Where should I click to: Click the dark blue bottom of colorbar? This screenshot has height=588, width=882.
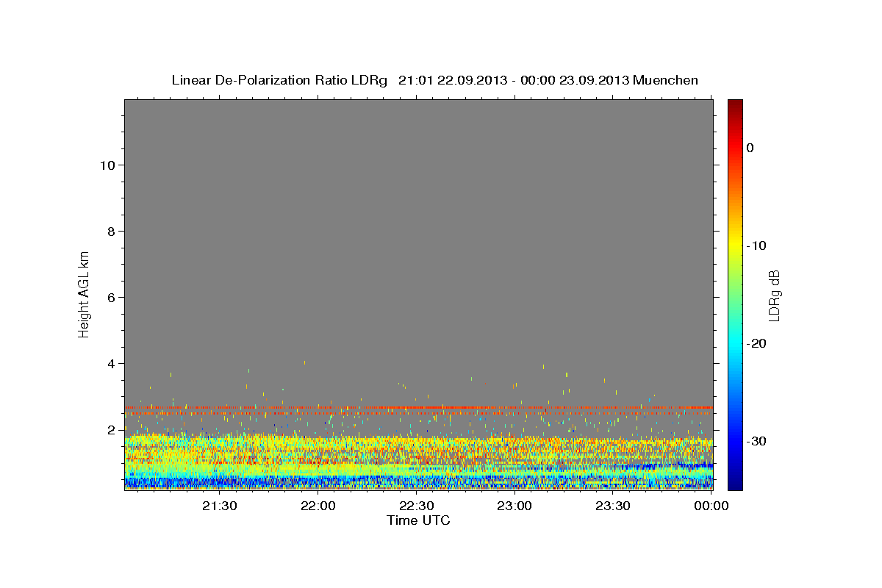pyautogui.click(x=735, y=484)
